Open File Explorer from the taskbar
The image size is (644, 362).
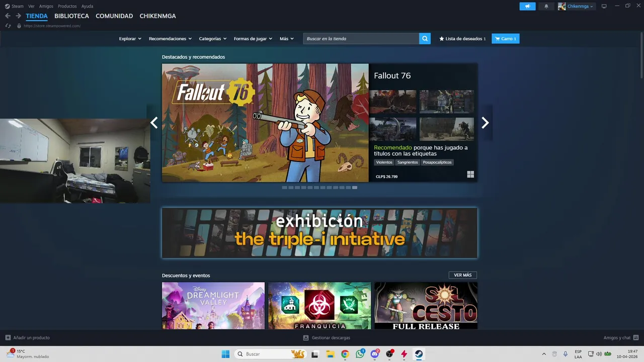coord(330,354)
